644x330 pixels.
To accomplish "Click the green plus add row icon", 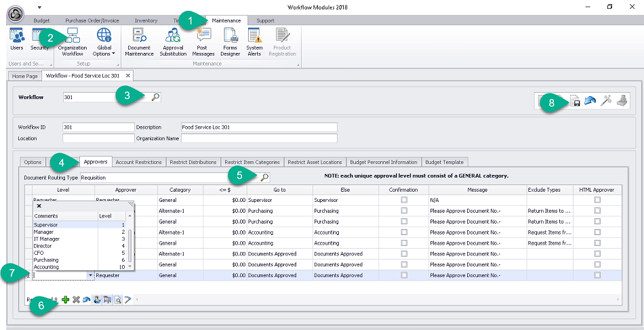I will 66,299.
